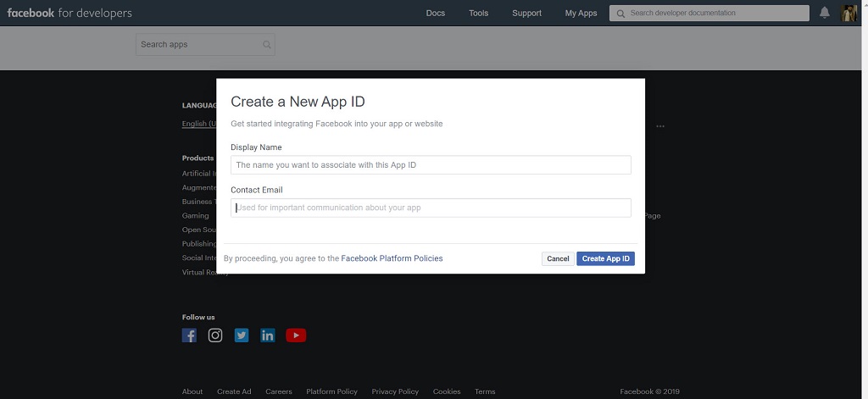Click the documentation search magnifier icon

click(620, 14)
